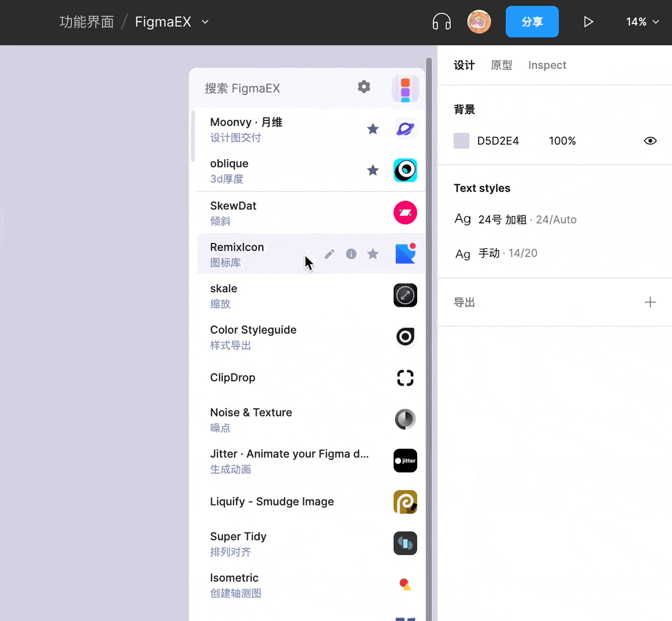The width and height of the screenshot is (672, 621).
Task: Edit the RemixIcon plugin note with pencil icon
Action: point(329,254)
